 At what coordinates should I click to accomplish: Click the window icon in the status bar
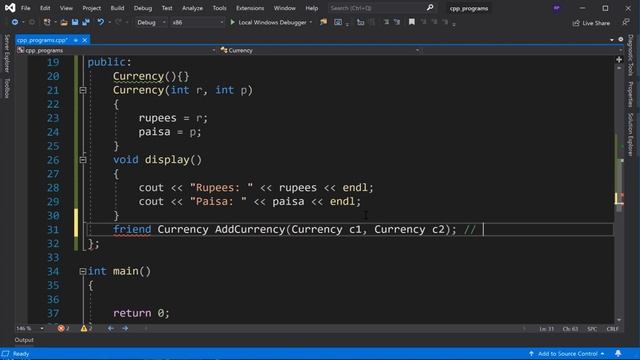(5, 353)
